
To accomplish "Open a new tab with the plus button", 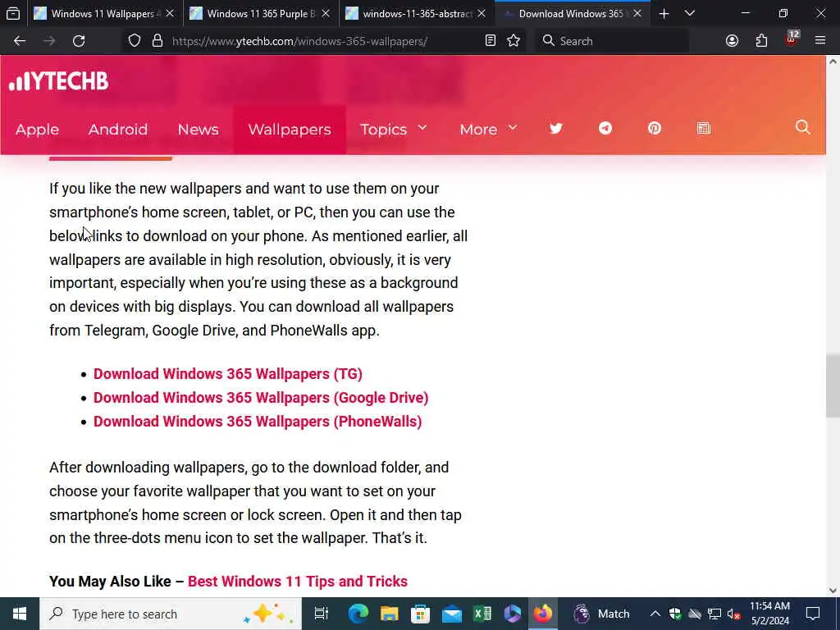I will tap(664, 14).
